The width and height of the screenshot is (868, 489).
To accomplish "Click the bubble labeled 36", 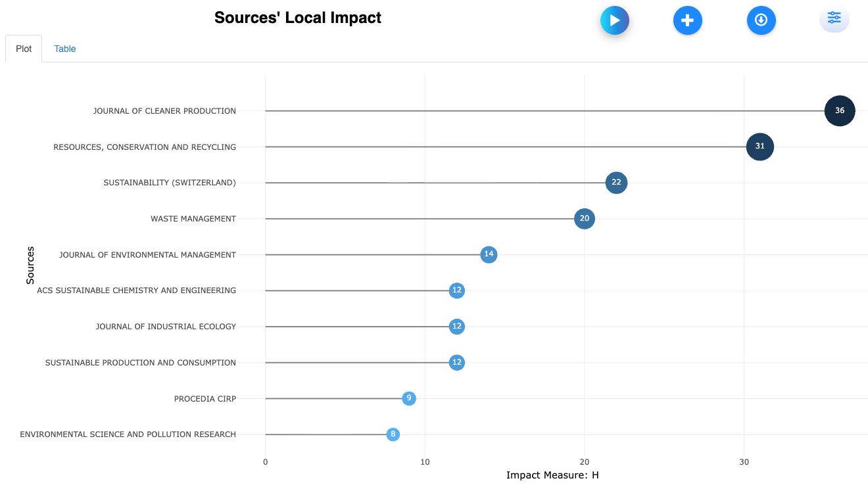I will [839, 110].
